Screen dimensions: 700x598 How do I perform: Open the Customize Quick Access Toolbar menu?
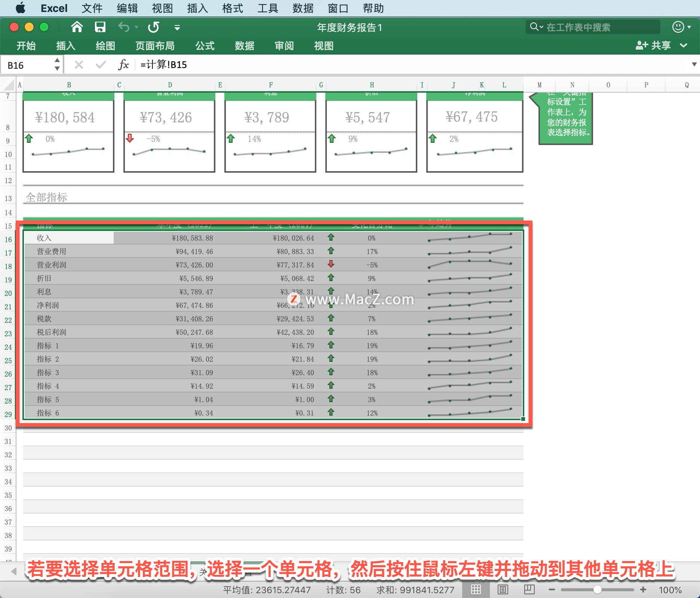click(x=177, y=27)
